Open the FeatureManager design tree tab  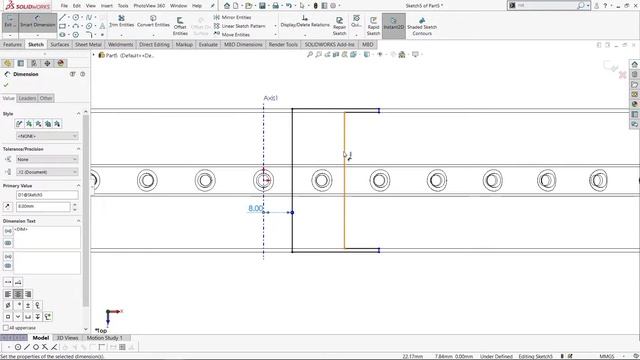click(x=7, y=63)
